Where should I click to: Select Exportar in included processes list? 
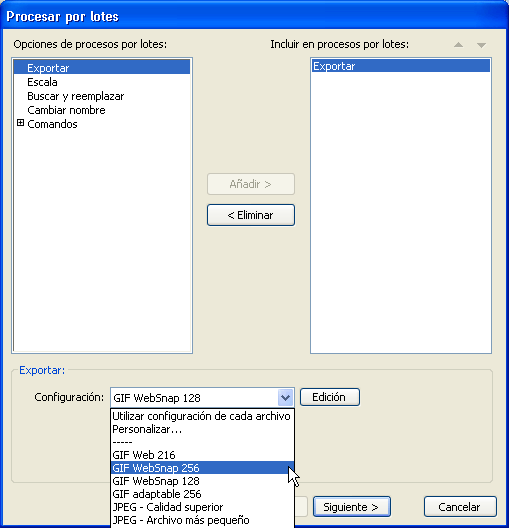coord(401,66)
